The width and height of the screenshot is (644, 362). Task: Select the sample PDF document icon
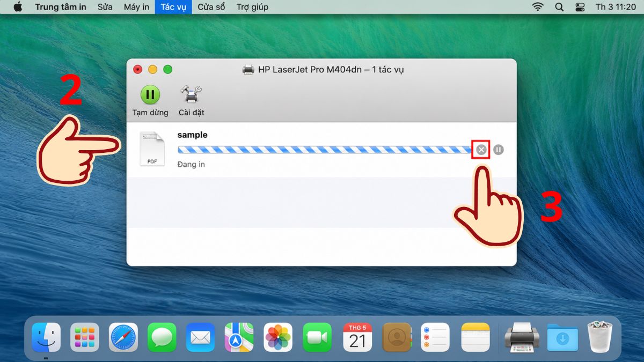tap(152, 149)
